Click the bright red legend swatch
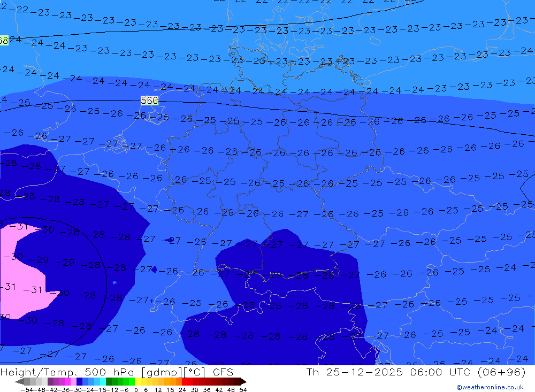This screenshot has height=392, width=535. pos(185,381)
